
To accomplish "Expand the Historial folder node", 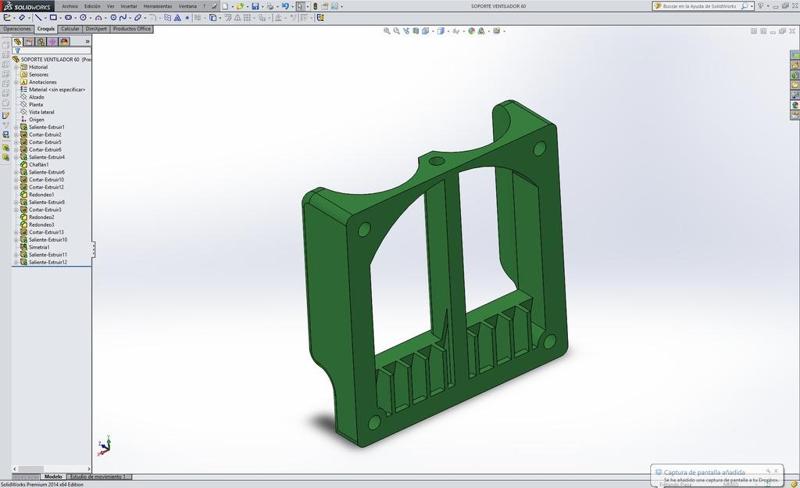I will pyautogui.click(x=16, y=67).
